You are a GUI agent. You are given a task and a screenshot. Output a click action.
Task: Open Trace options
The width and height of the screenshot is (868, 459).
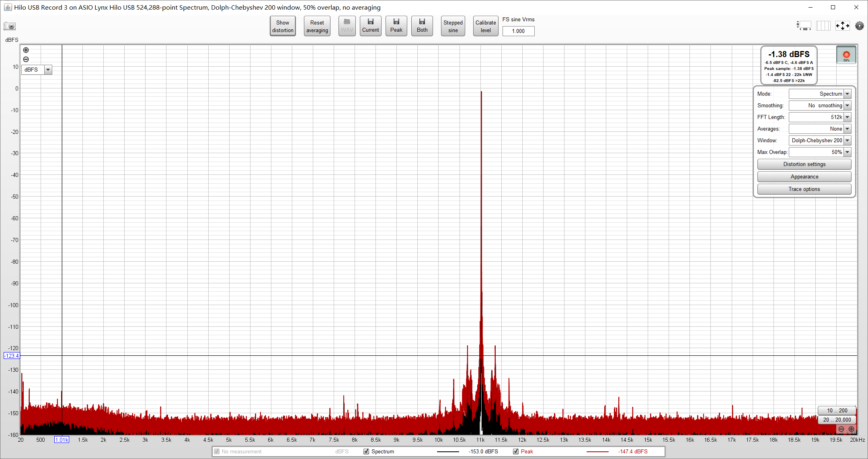tap(804, 189)
